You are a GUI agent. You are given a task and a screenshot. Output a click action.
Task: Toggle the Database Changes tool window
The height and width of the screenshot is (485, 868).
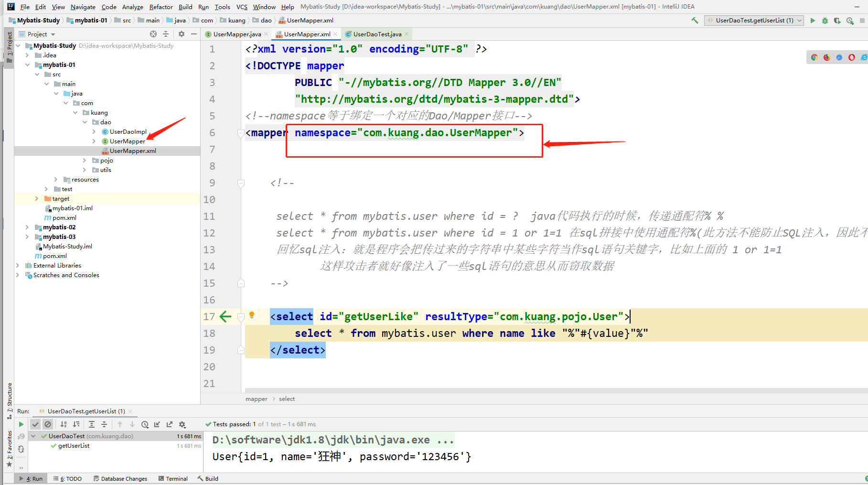click(x=120, y=479)
